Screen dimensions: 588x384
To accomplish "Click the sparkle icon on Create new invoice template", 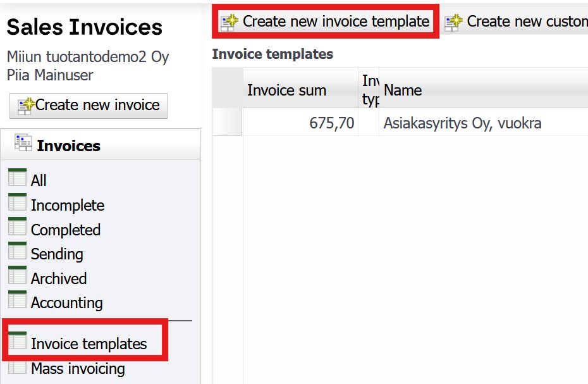I will point(229,22).
